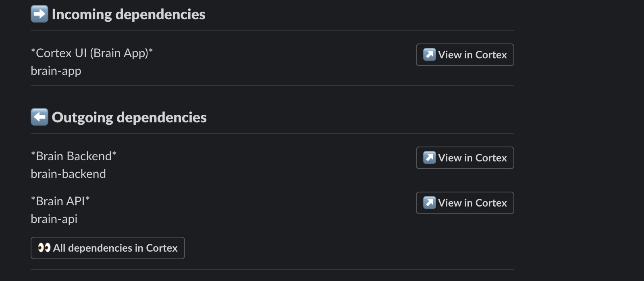Image resolution: width=644 pixels, height=281 pixels.
Task: Click the brain-backend identifier text
Action: tap(68, 174)
